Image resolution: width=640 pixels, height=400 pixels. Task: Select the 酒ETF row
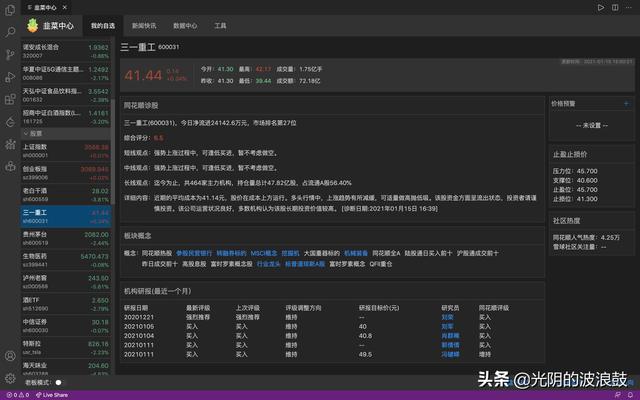(x=66, y=304)
